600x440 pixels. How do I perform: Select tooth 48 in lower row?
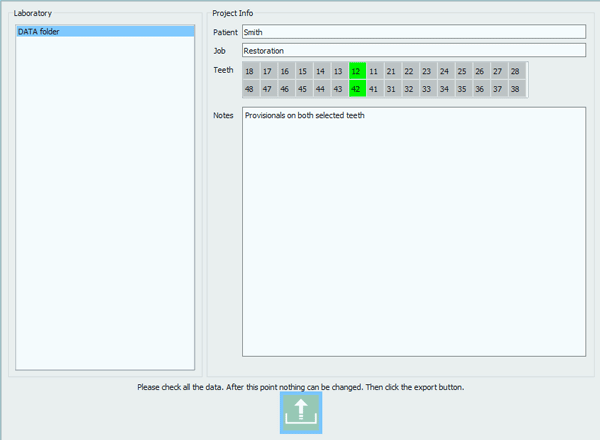pyautogui.click(x=249, y=89)
